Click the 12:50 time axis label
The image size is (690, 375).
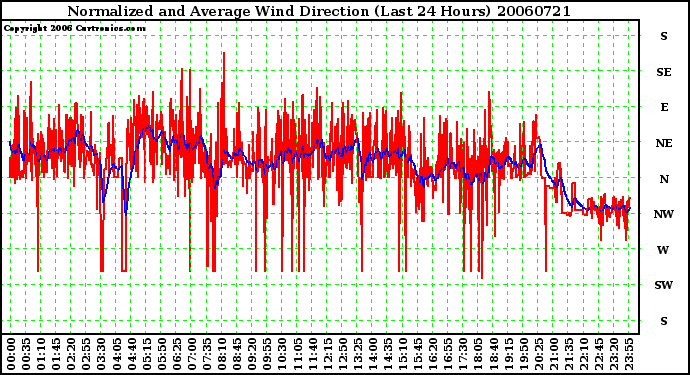click(x=343, y=354)
